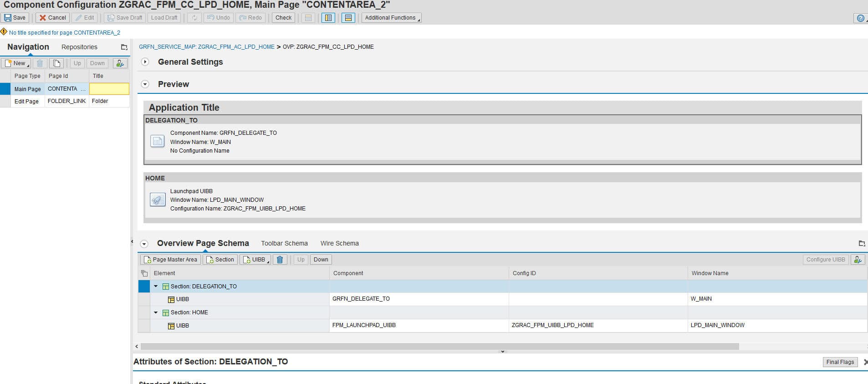
Task: Toggle the bottom attributes panel layout button
Action: pyautogui.click(x=348, y=18)
